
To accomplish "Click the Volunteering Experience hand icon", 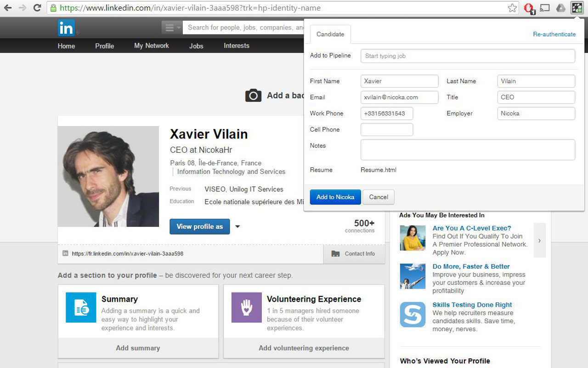I will 247,307.
